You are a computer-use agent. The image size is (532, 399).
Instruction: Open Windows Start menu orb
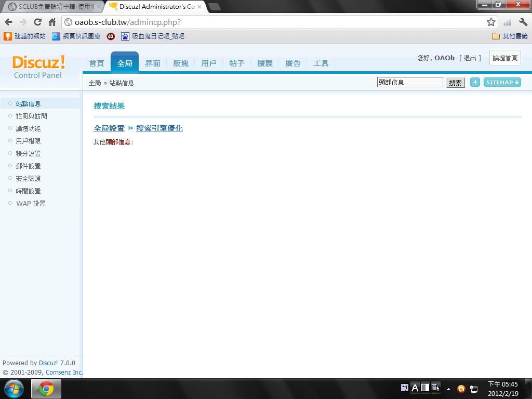(x=14, y=389)
